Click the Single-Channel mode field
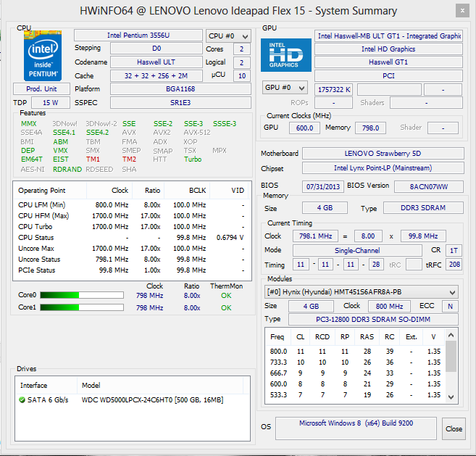The height and width of the screenshot is (456, 476). point(357,250)
